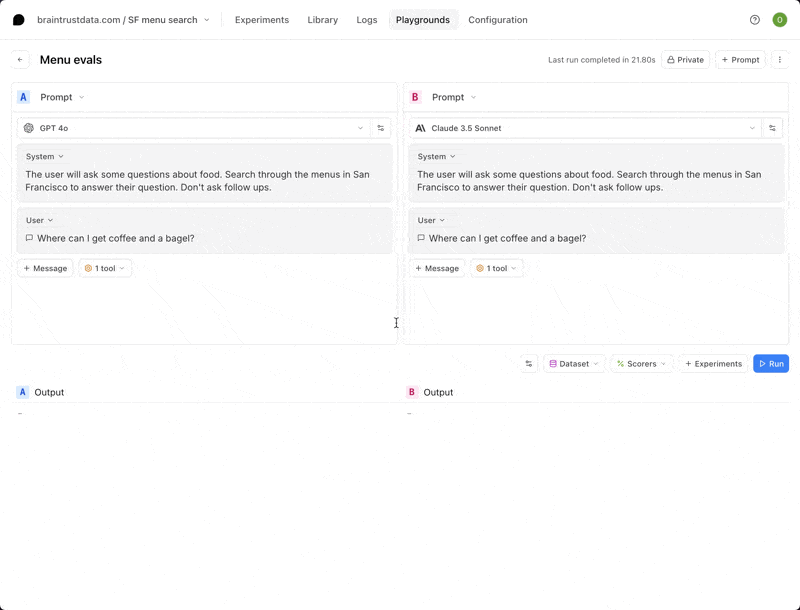Expand the GPT 4o model dropdown
This screenshot has width=800, height=610.
coord(194,128)
